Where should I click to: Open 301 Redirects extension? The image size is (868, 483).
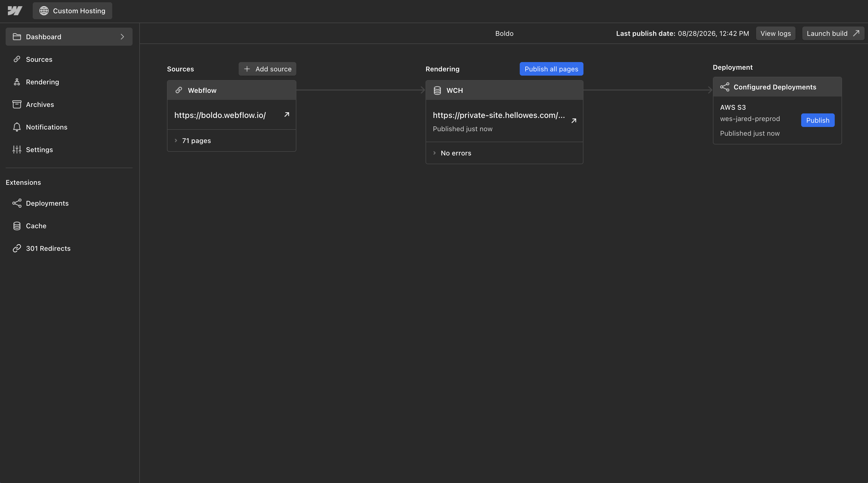point(69,248)
